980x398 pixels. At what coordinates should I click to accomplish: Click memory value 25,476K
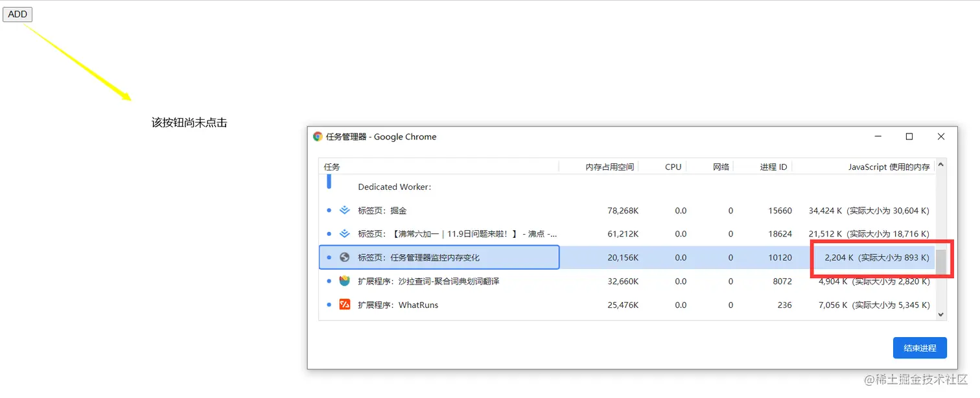pyautogui.click(x=623, y=305)
